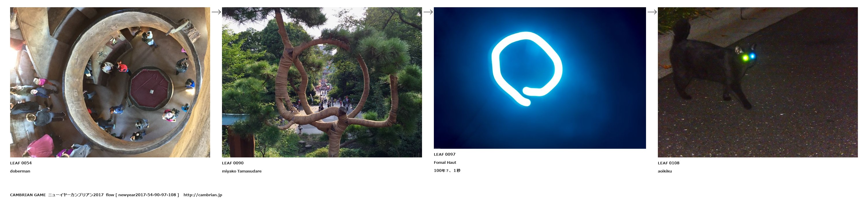The image size is (868, 202).
Task: Open the LEAF 0090 pine tree ring photo
Action: pyautogui.click(x=322, y=82)
